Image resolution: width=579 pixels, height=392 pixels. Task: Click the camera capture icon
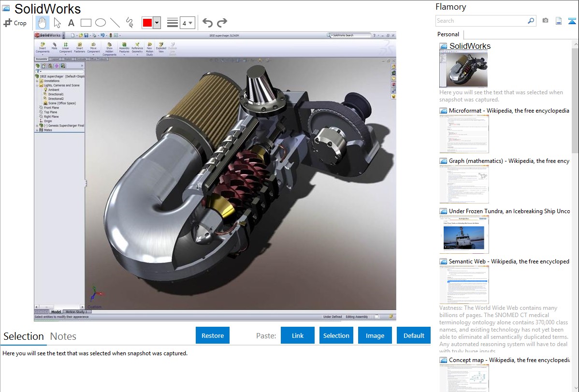click(545, 21)
